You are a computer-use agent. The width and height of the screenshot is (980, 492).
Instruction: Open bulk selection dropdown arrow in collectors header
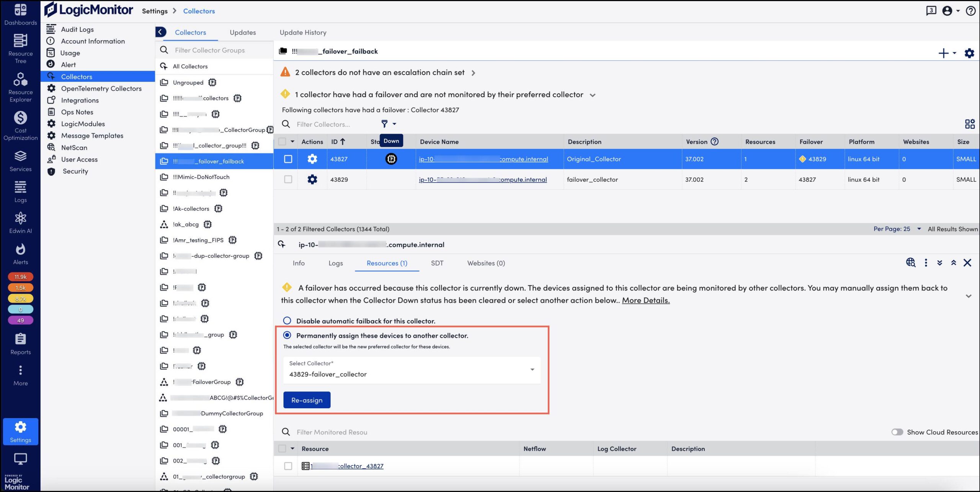[292, 142]
